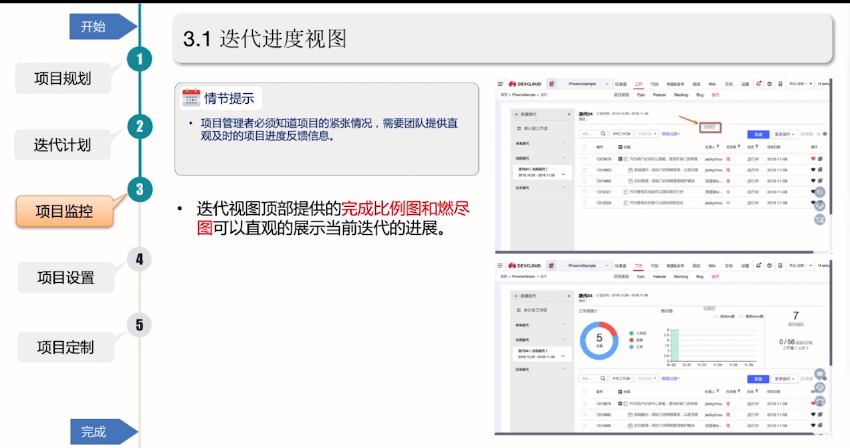Toggle second story legend item above burndown chart

point(751,316)
